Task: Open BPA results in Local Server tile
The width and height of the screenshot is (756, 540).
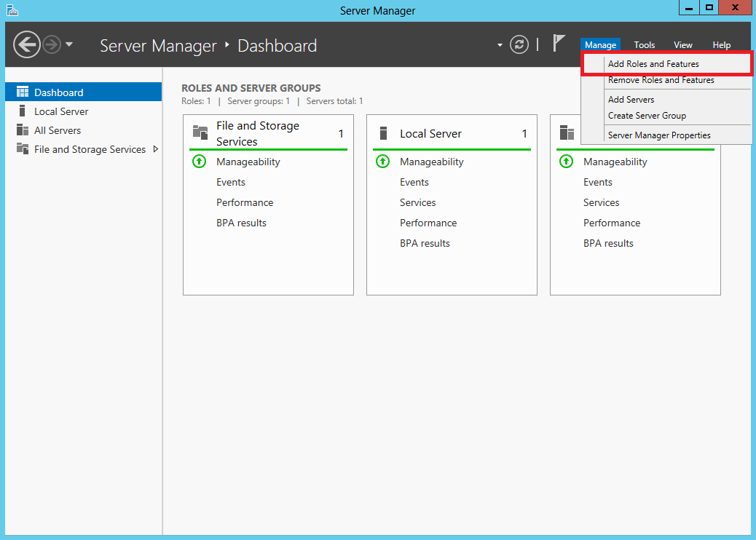Action: point(425,243)
